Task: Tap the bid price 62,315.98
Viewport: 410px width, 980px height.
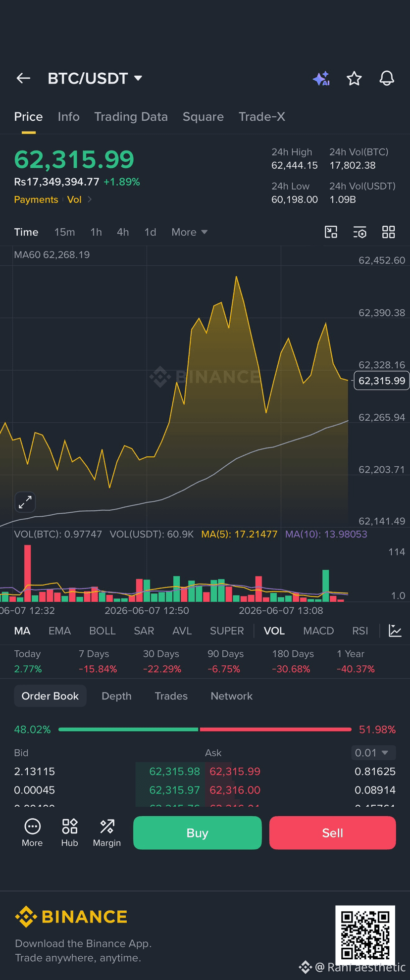Action: pos(174,771)
